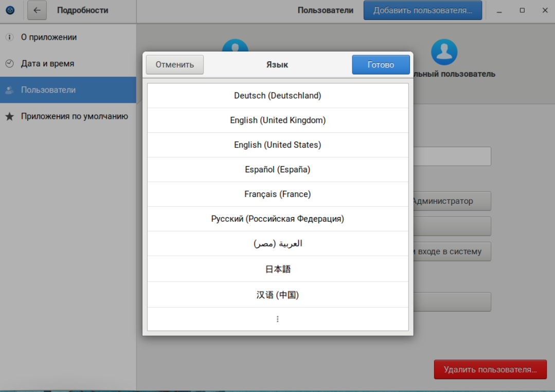This screenshot has width=555, height=392.
Task: Select English (United States) language
Action: pyautogui.click(x=278, y=145)
